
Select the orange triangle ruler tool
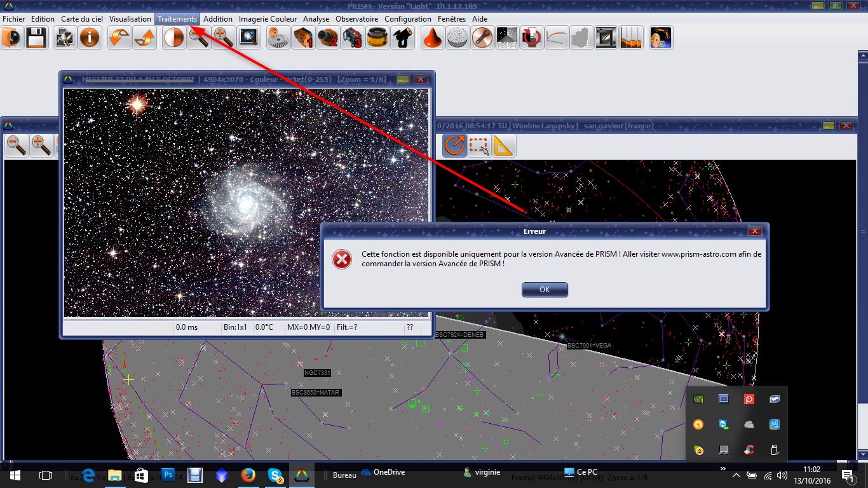[x=503, y=146]
